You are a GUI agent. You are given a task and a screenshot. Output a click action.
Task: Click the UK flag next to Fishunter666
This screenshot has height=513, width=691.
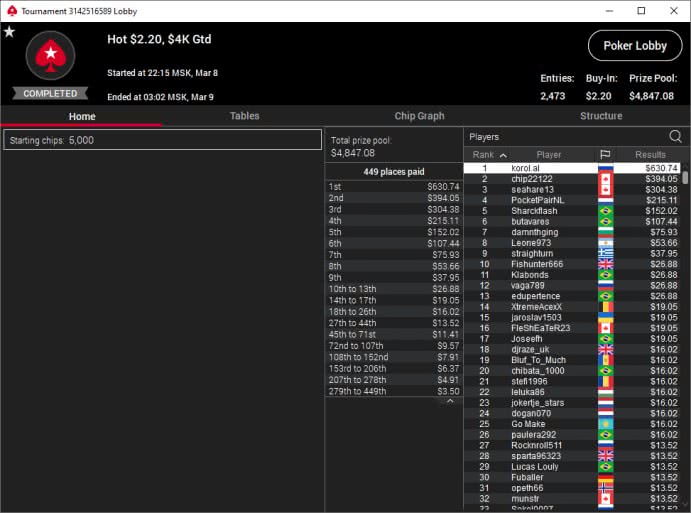(605, 264)
